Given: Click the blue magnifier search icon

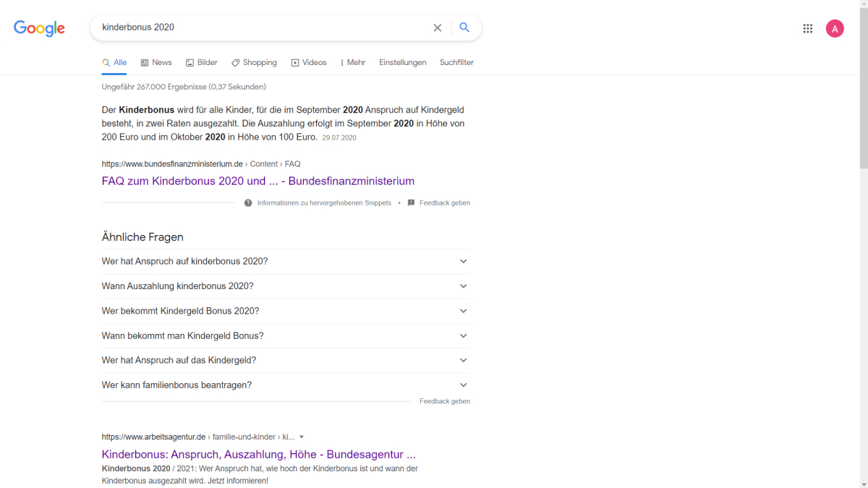Looking at the screenshot, I should click(464, 27).
